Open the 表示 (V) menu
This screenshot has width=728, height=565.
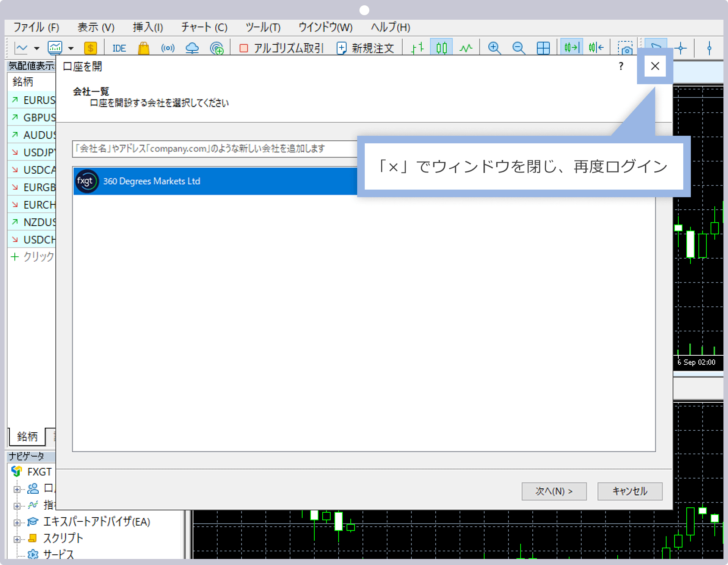96,27
